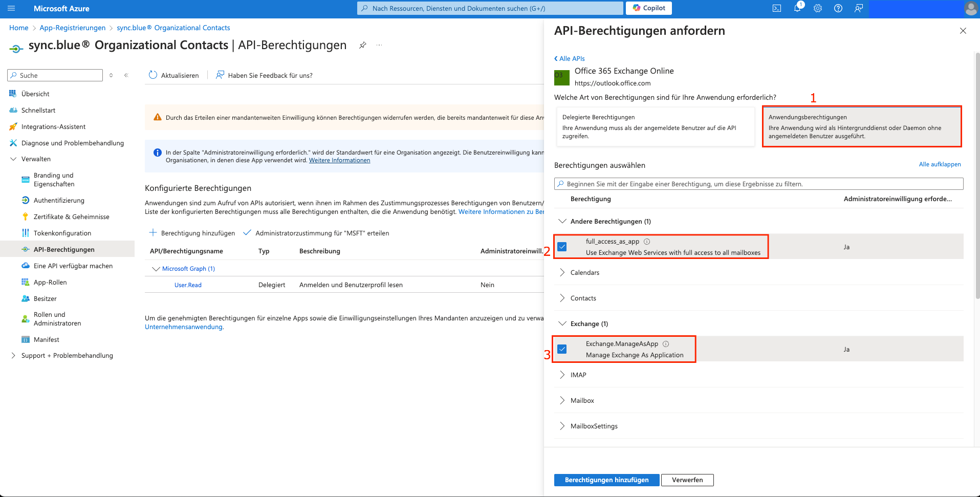Go back via Alle APIs link
This screenshot has width=980, height=497.
[570, 58]
